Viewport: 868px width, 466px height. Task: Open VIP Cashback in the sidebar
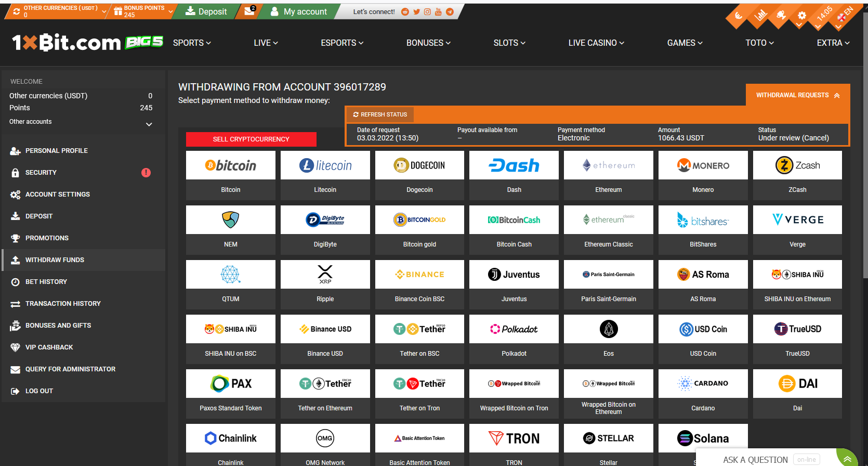(84, 347)
